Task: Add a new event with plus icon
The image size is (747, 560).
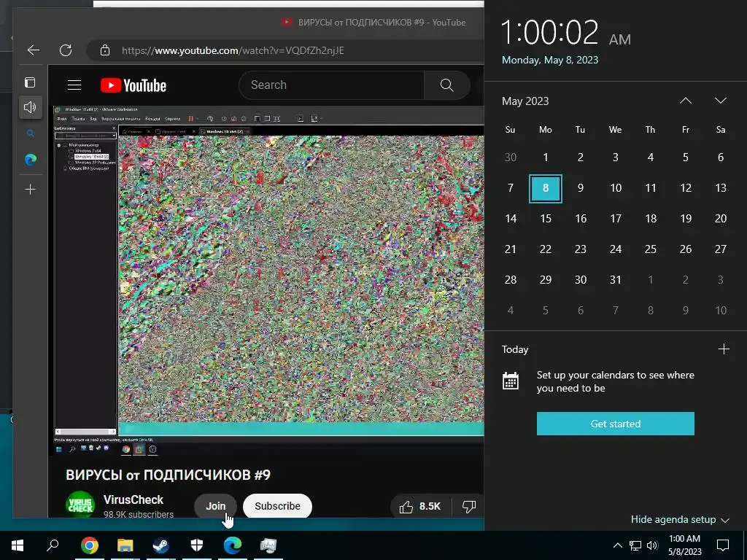Action: click(x=724, y=349)
